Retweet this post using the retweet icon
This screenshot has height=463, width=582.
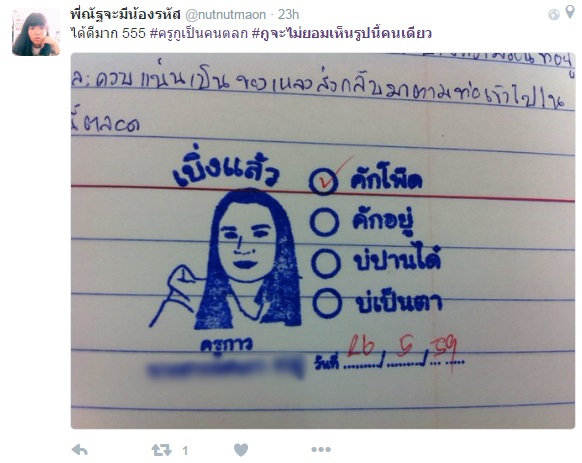pyautogui.click(x=161, y=450)
